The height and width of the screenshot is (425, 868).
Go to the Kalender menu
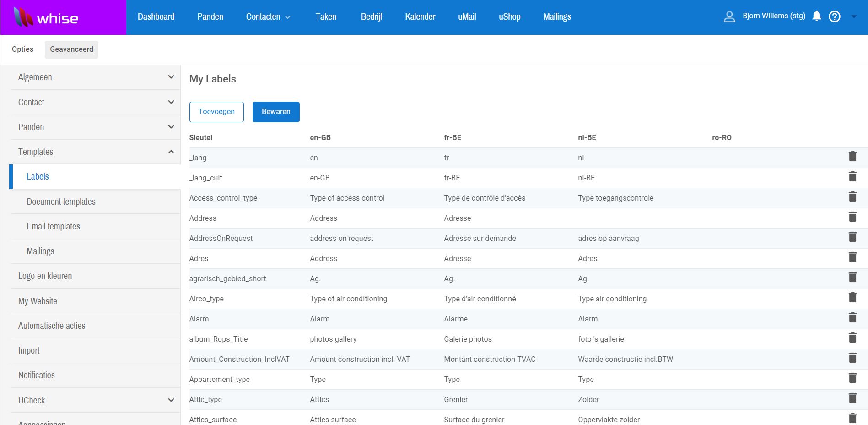(420, 17)
